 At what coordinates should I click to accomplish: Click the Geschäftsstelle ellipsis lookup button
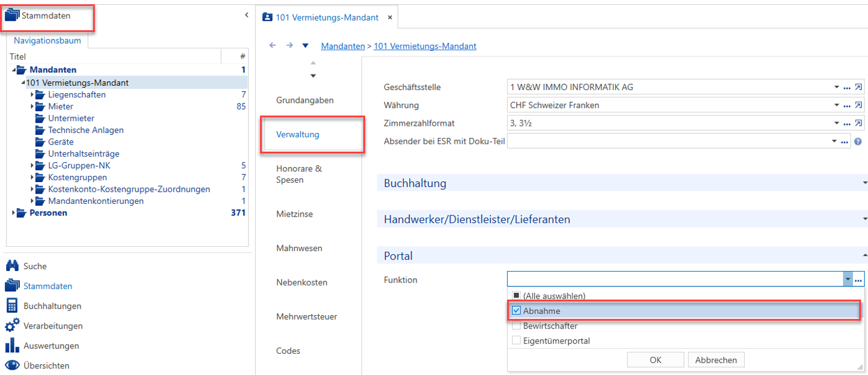(x=847, y=88)
